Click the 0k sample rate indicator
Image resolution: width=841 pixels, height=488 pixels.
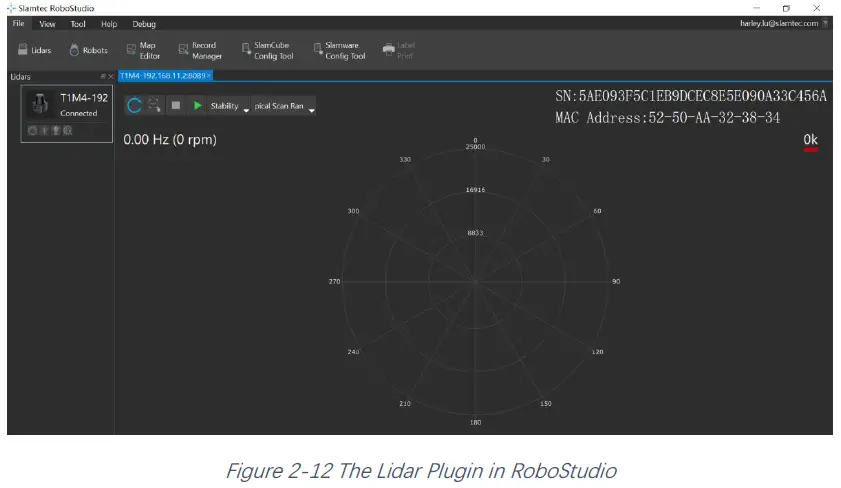coord(810,139)
